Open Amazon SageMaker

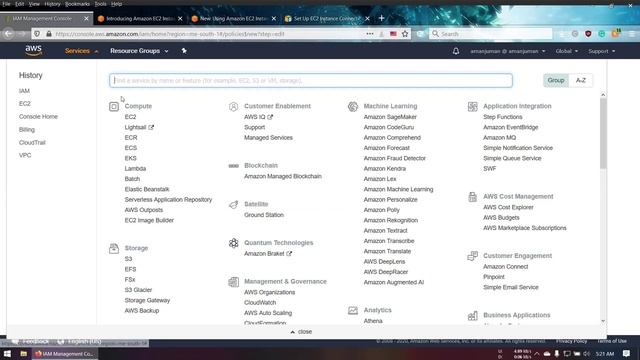pos(390,117)
